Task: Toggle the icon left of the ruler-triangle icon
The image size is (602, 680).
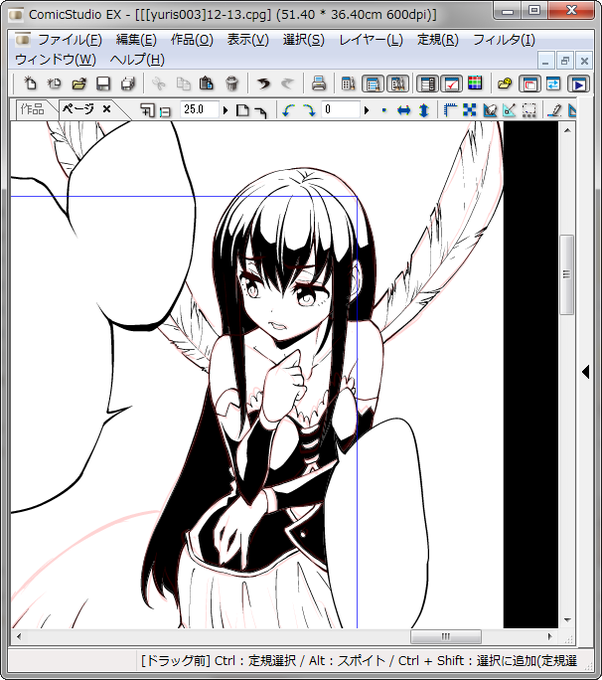Action: (490, 110)
